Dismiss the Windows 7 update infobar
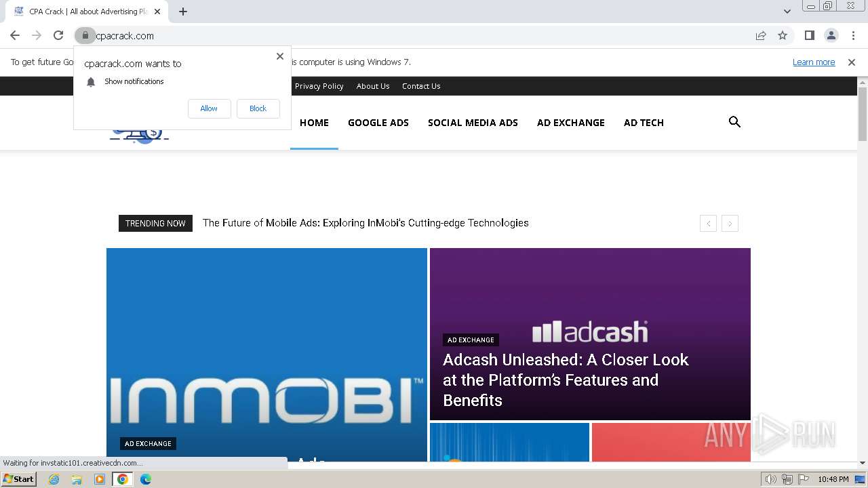Screen dimensions: 868x488 pos(852,62)
